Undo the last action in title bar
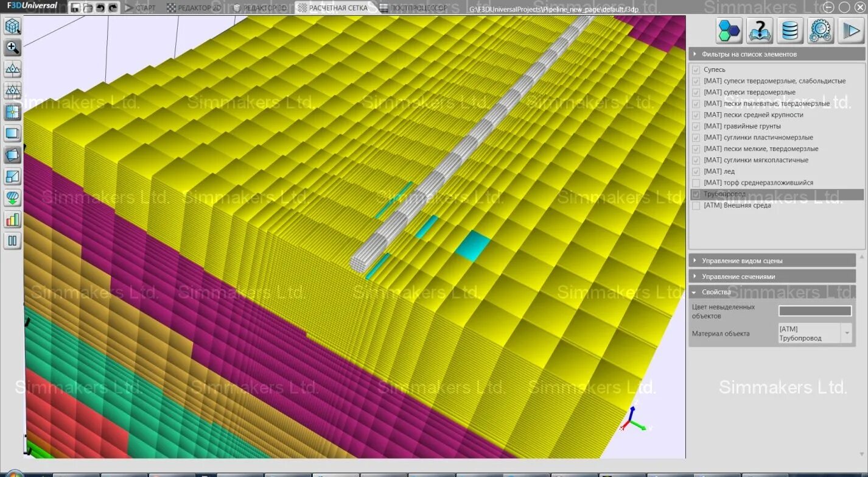The height and width of the screenshot is (477, 868). pyautogui.click(x=100, y=8)
